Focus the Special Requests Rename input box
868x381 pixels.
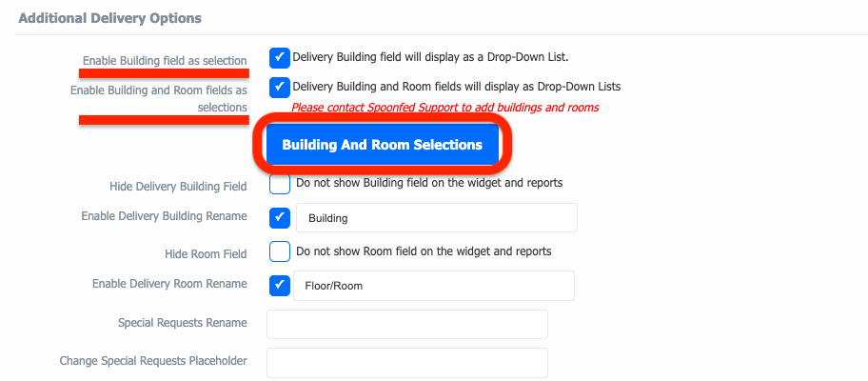407,324
